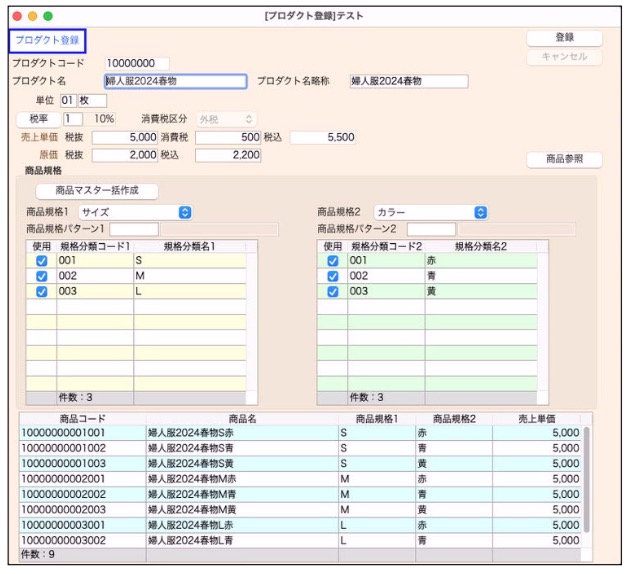The height and width of the screenshot is (574, 628).
Task: Toggle the color 003 黄 checkbox
Action: 332,292
